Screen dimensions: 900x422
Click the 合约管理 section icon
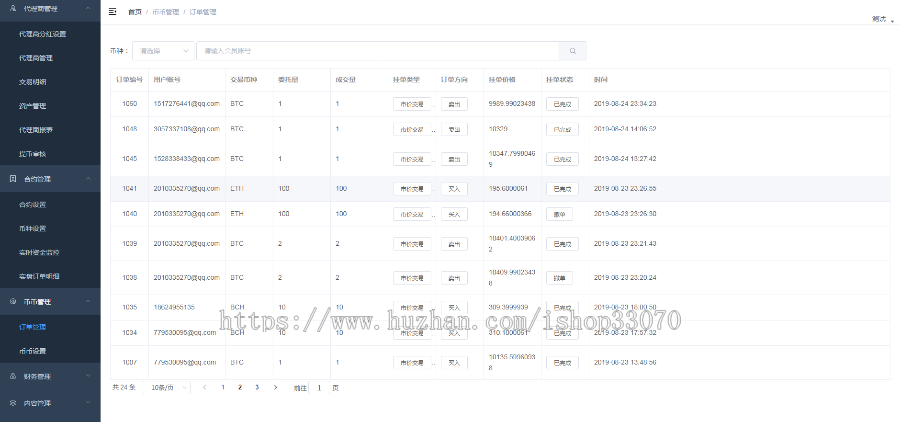(x=13, y=179)
